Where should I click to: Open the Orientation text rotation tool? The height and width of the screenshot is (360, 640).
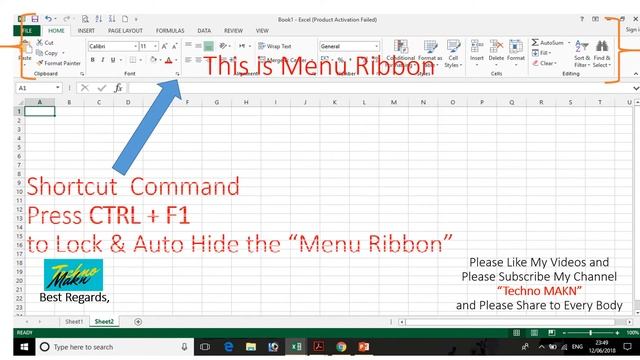(x=223, y=46)
